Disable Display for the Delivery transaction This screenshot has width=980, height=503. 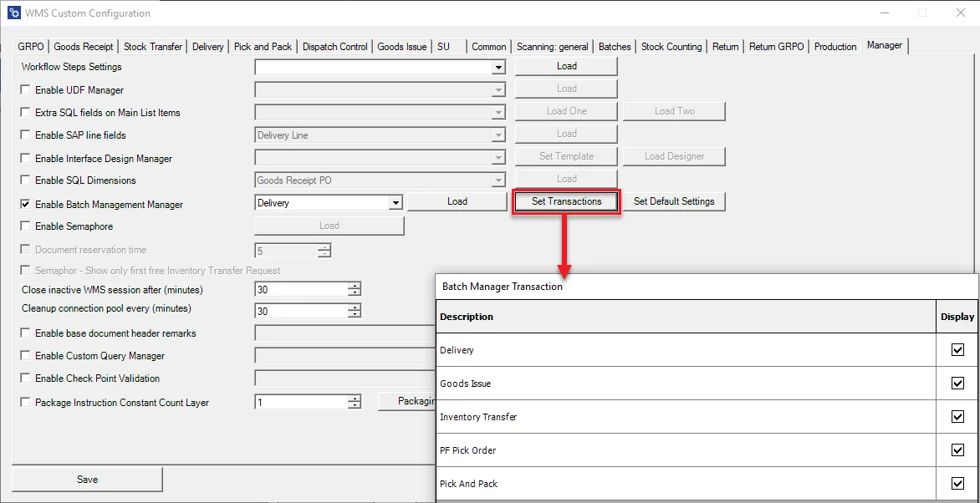pyautogui.click(x=957, y=349)
